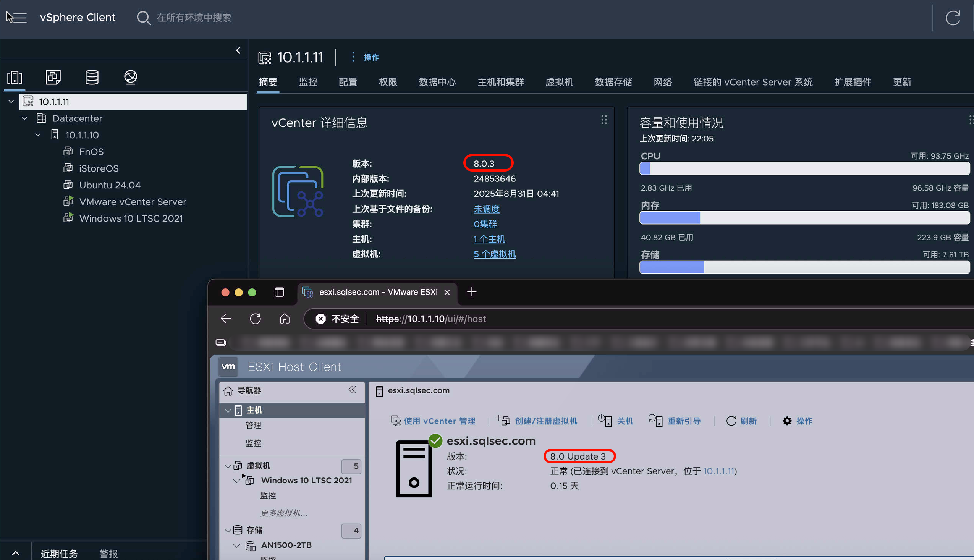Collapse the ESXi 导航器 panel double-arrow
Image resolution: width=974 pixels, height=560 pixels.
click(352, 390)
